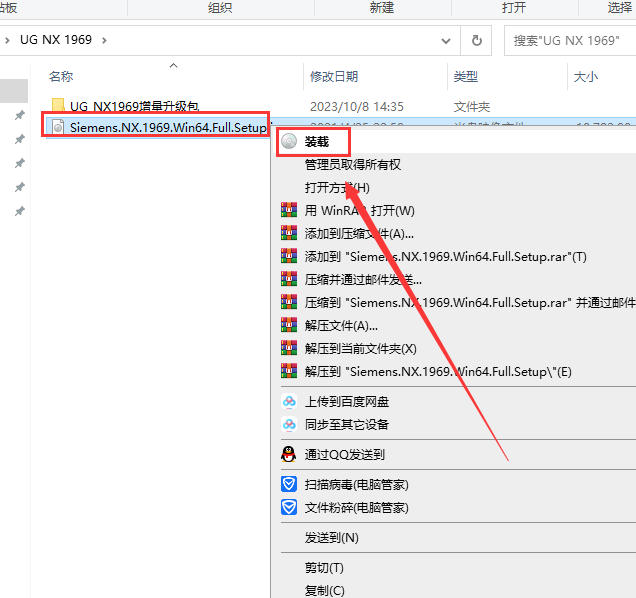Image resolution: width=636 pixels, height=598 pixels.
Task: Sort by 修改日期 column header
Action: point(334,76)
